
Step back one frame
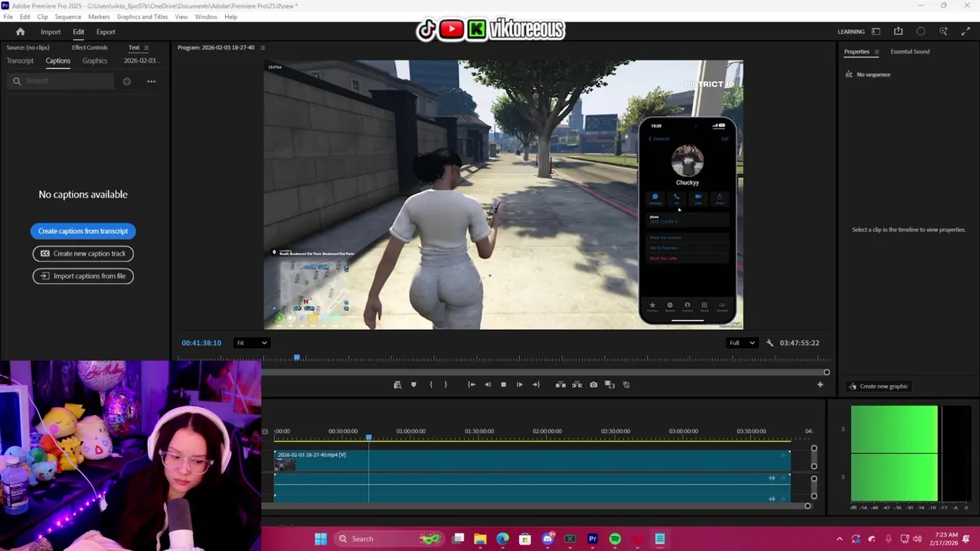point(488,385)
